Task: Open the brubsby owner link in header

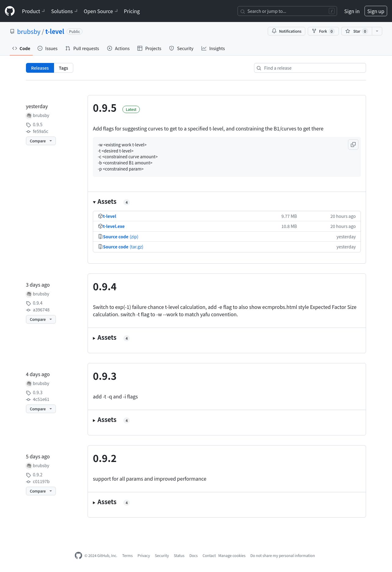Action: (x=29, y=31)
